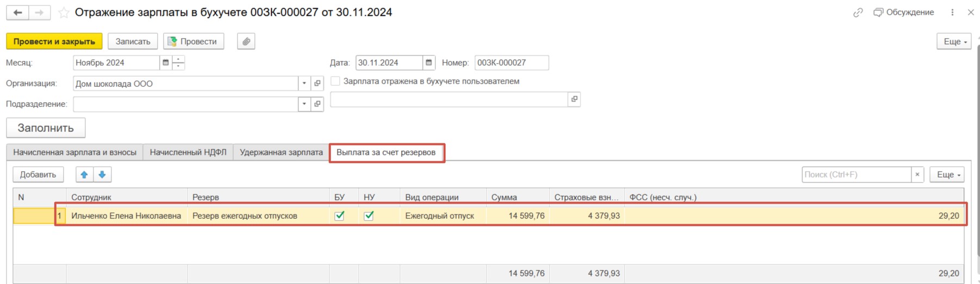Click the paperclip attachments icon
This screenshot has width=980, height=284.
(x=246, y=41)
